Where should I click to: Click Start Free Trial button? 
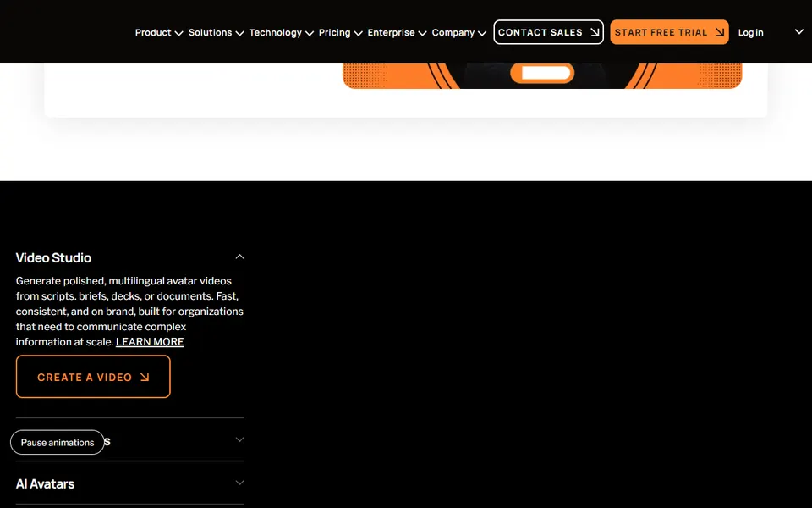669,32
